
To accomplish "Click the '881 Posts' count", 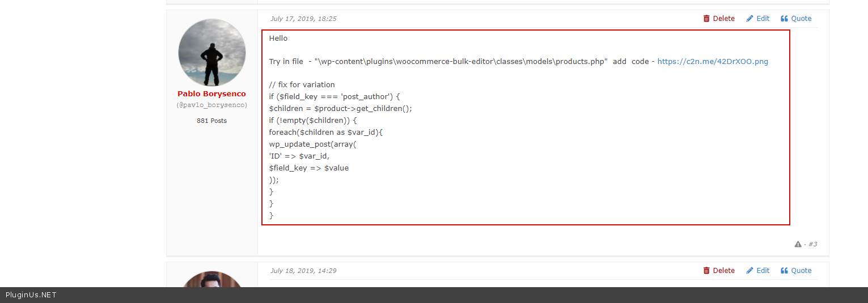I will (x=211, y=121).
